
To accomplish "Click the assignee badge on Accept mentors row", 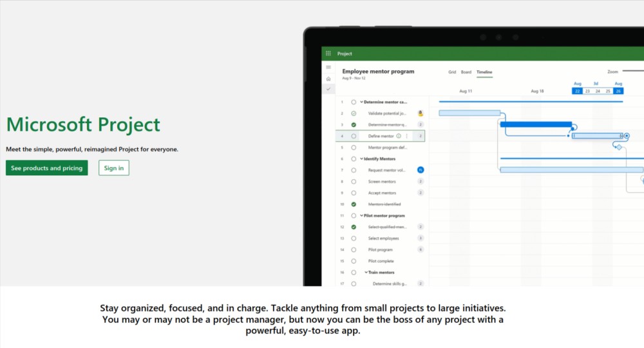I will pyautogui.click(x=420, y=193).
